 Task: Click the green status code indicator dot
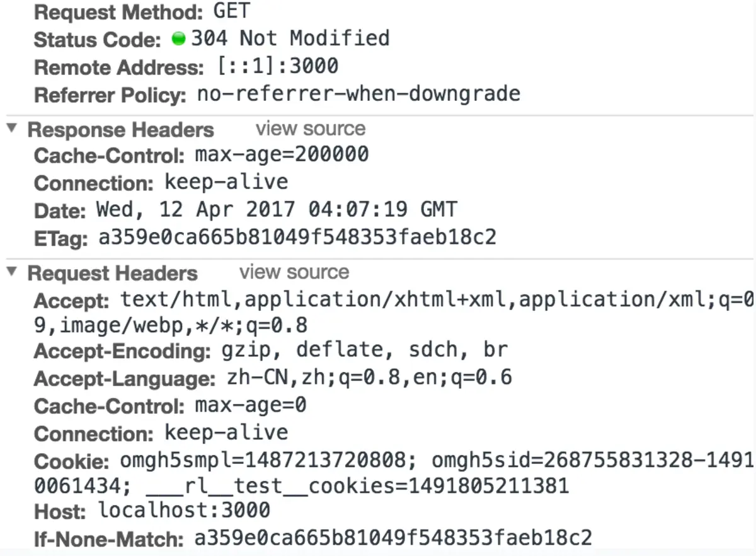tap(178, 39)
